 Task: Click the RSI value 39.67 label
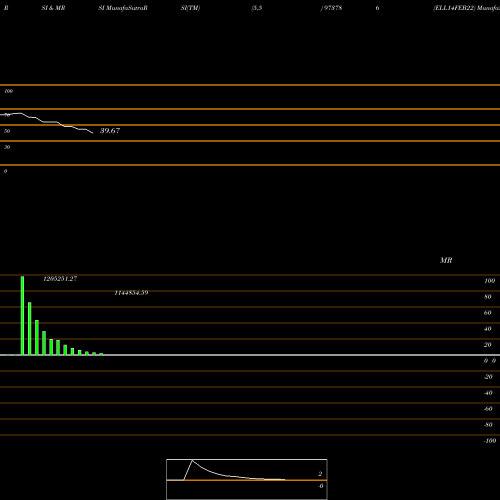tap(110, 131)
